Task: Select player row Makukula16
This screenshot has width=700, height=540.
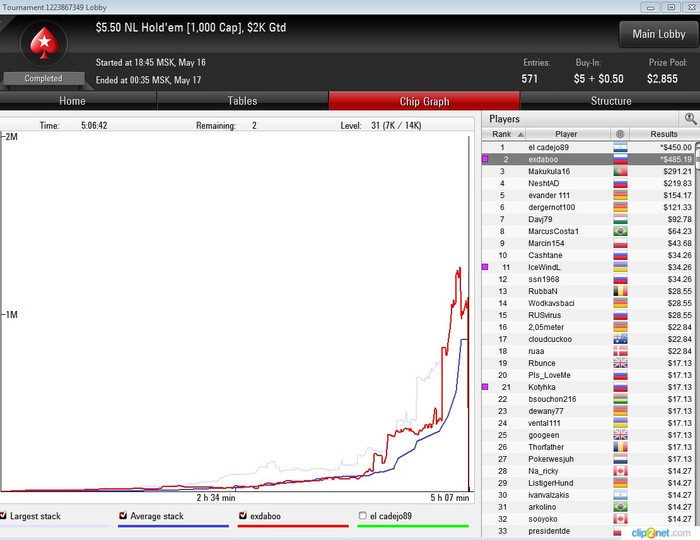Action: 588,171
